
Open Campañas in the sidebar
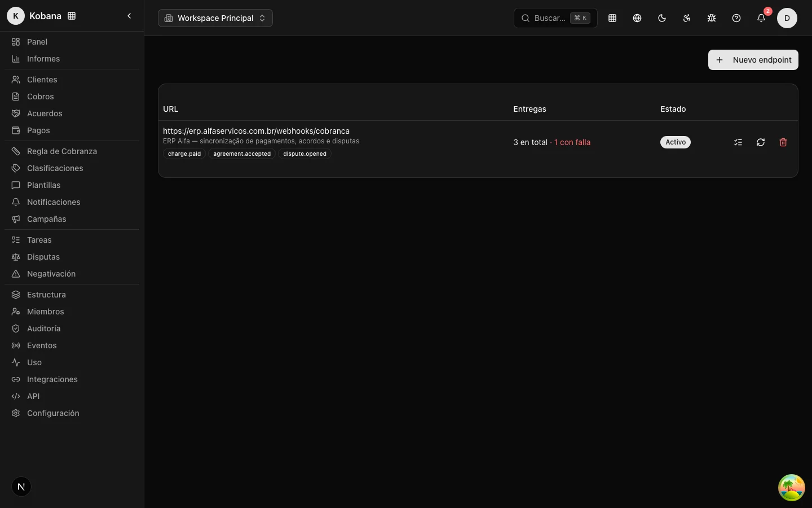tap(72, 219)
